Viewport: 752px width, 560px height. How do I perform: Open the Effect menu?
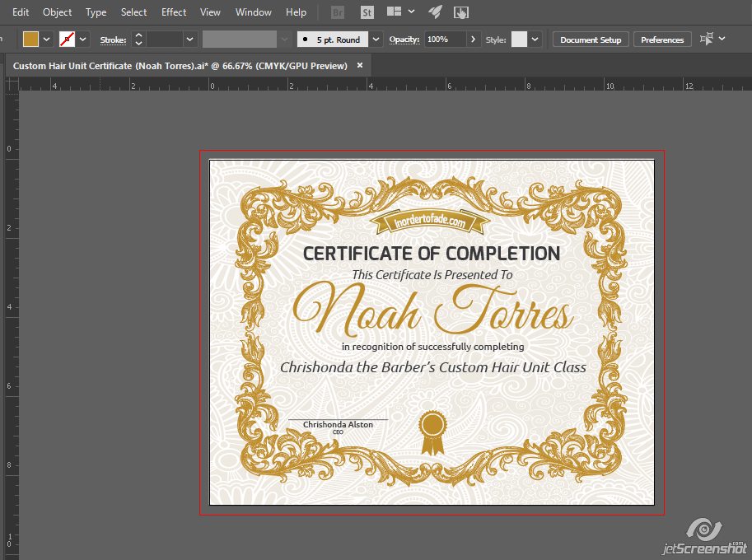173,12
